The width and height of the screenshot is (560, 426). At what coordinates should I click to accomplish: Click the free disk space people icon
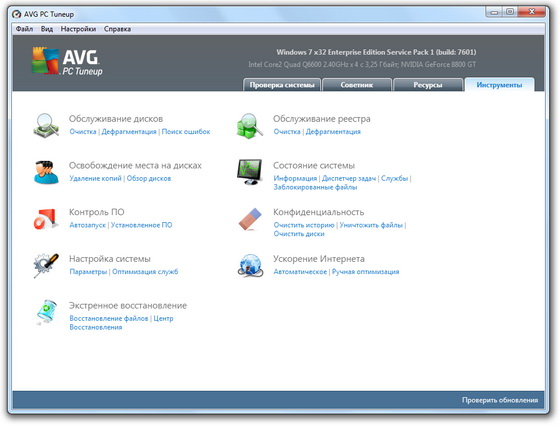[x=46, y=172]
